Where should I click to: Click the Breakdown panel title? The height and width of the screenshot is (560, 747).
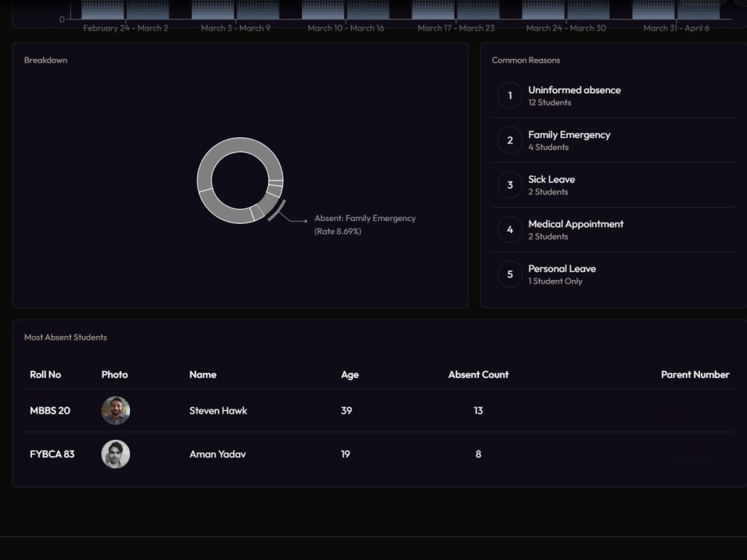(x=46, y=60)
